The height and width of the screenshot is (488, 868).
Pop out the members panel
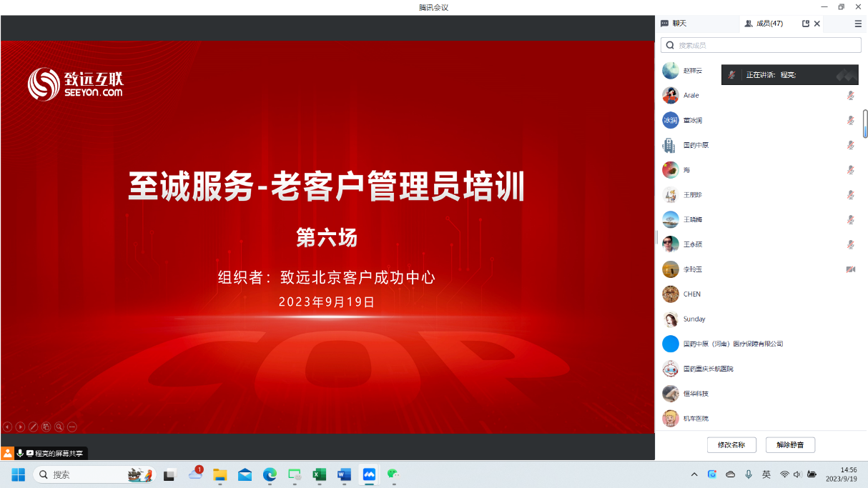[806, 24]
